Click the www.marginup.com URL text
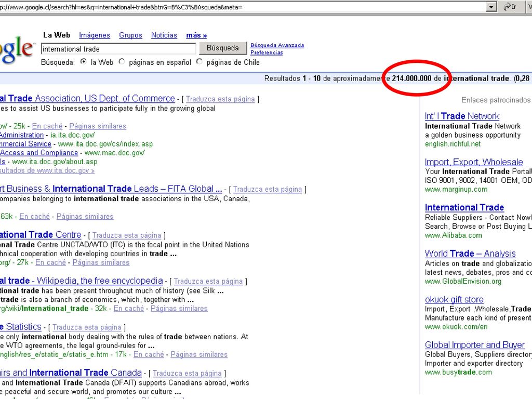The height and width of the screenshot is (399, 532). pos(456,189)
